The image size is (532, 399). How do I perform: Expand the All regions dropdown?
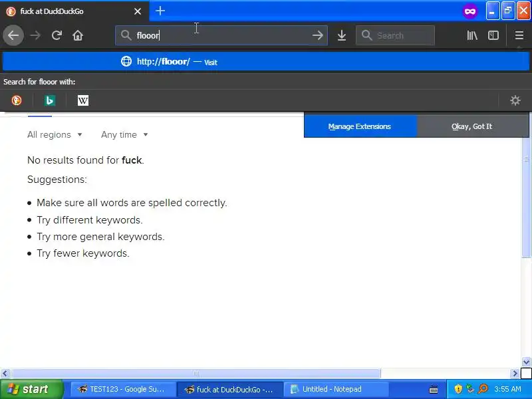(55, 135)
